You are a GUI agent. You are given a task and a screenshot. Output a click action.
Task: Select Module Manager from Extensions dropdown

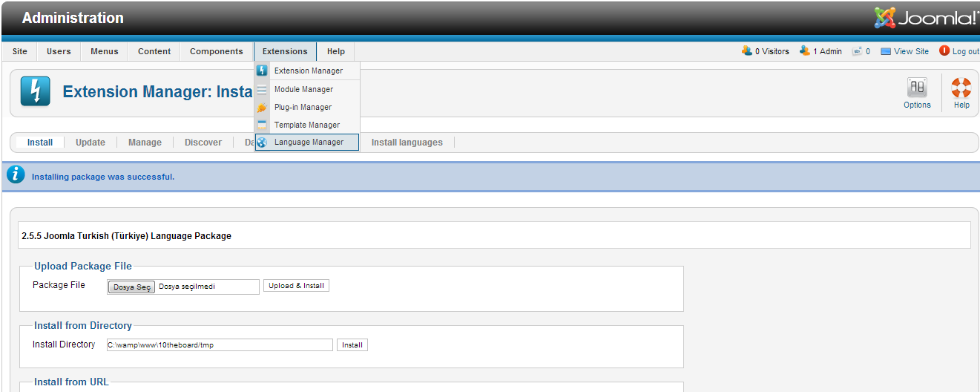click(x=307, y=89)
